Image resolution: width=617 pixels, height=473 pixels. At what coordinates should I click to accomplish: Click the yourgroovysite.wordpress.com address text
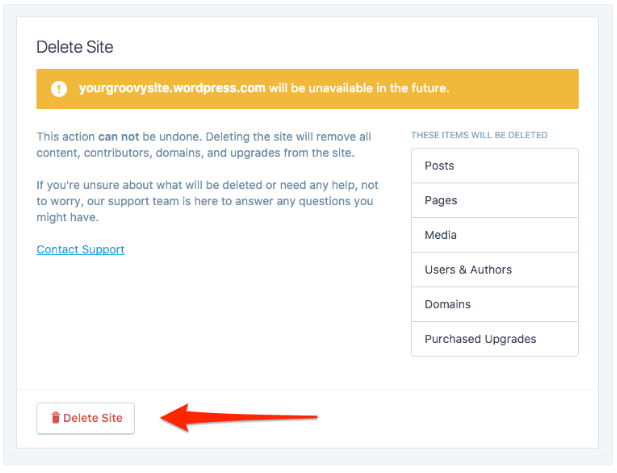coord(172,88)
